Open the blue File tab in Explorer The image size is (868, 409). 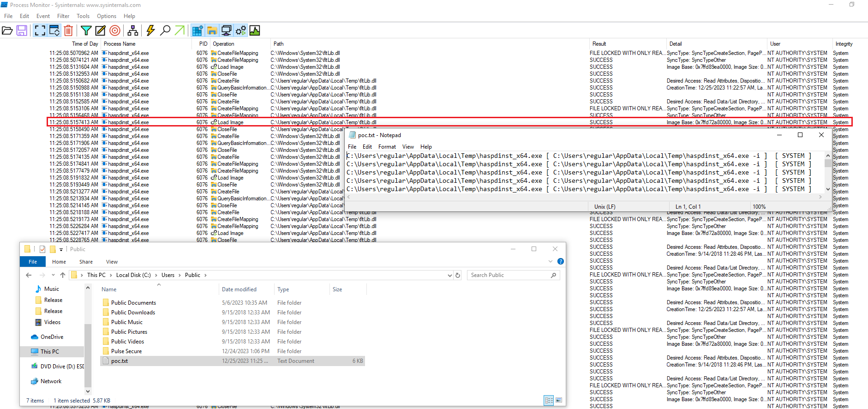point(33,262)
